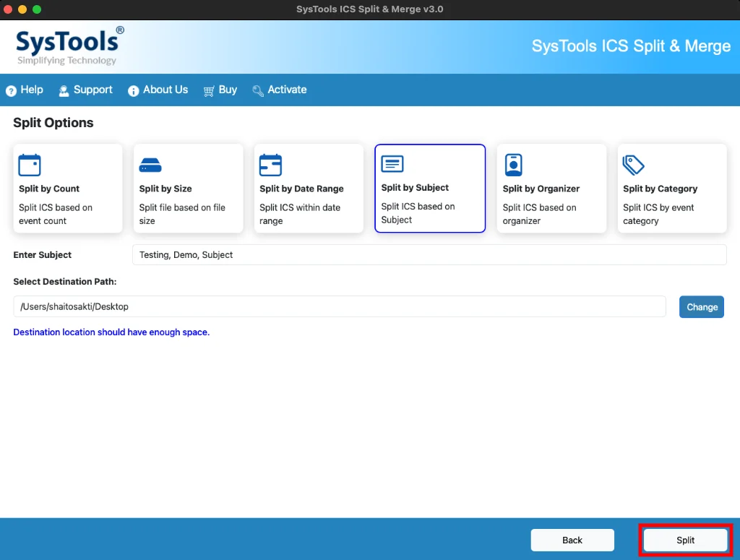This screenshot has width=740, height=560.
Task: Click the Buy shopping cart icon
Action: (x=209, y=90)
